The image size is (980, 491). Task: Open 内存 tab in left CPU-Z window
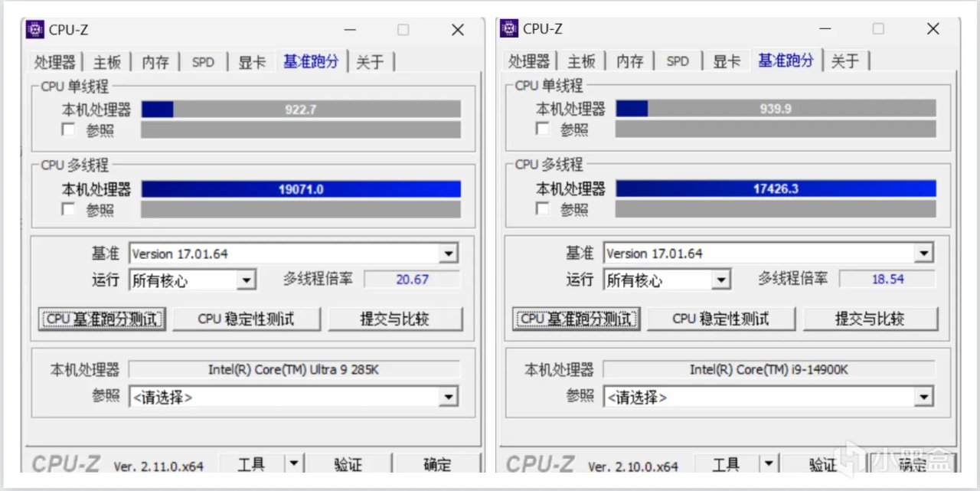(155, 62)
